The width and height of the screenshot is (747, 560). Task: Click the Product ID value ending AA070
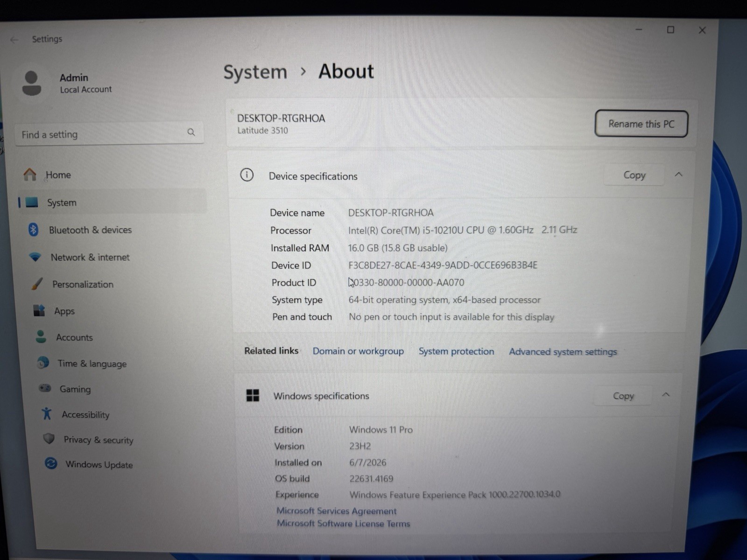click(407, 282)
